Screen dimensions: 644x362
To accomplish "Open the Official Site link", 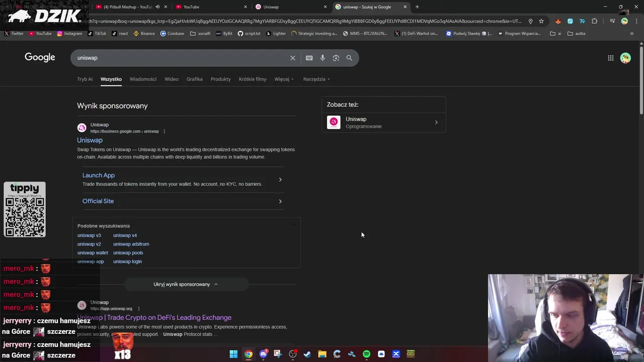I will pos(98,201).
